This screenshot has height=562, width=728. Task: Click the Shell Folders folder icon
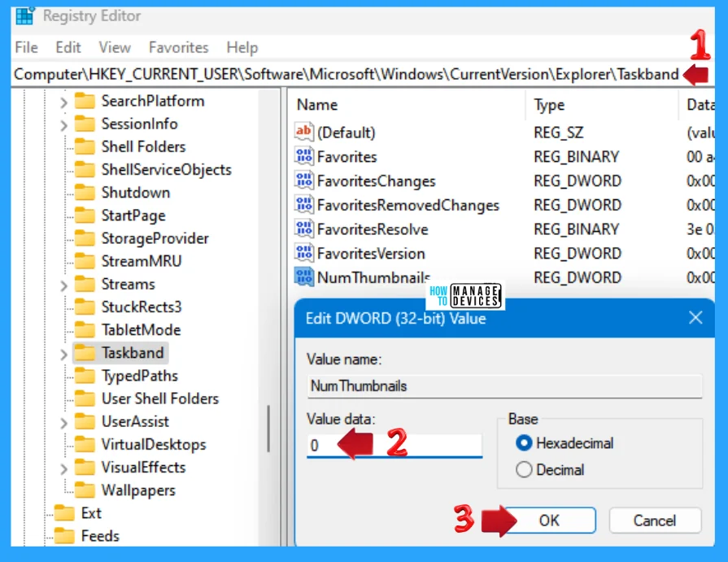(85, 146)
